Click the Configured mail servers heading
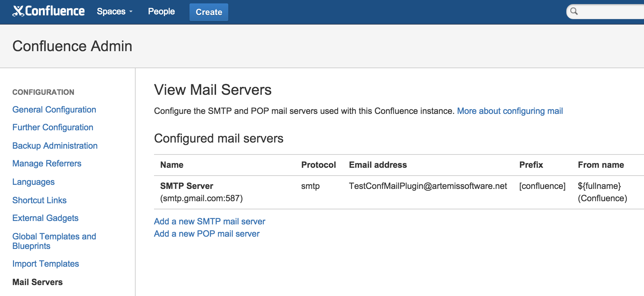Screen dimensions: 644x296 pyautogui.click(x=219, y=138)
